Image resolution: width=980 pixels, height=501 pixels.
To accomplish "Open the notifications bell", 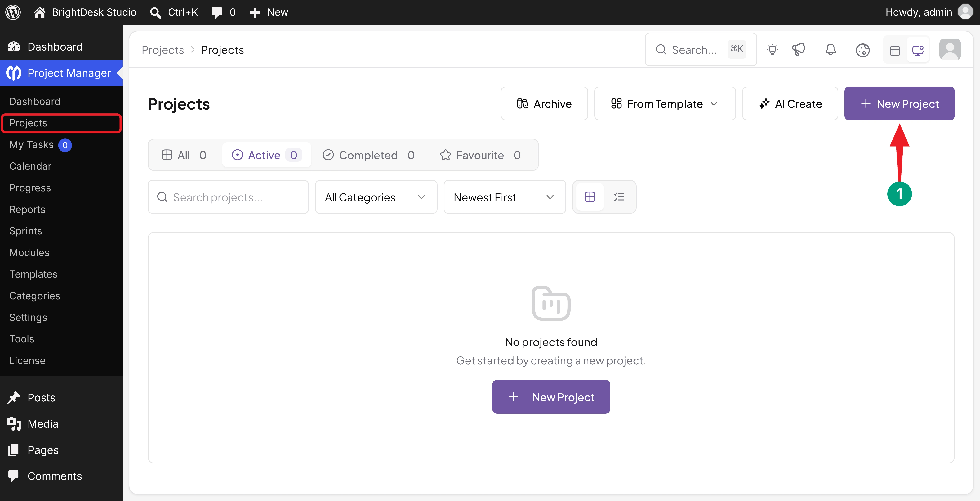I will coord(831,50).
